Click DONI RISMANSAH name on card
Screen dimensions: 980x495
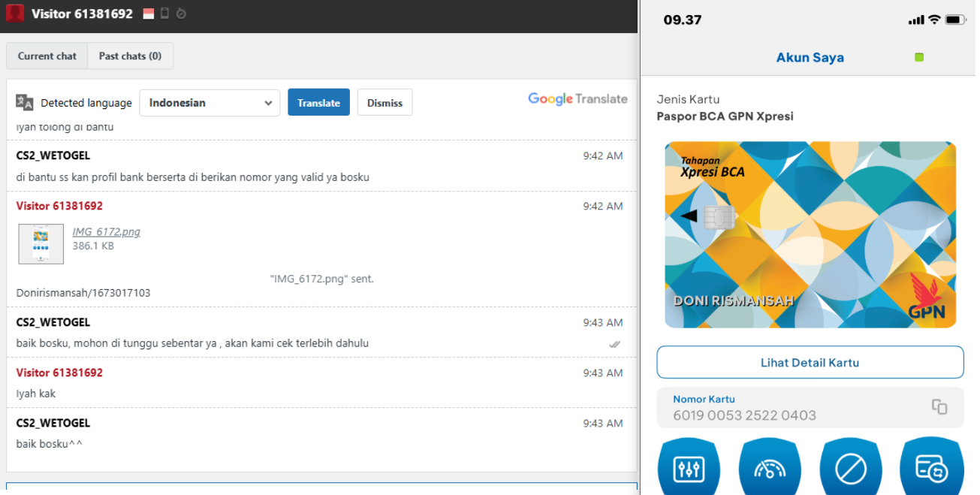pyautogui.click(x=734, y=300)
